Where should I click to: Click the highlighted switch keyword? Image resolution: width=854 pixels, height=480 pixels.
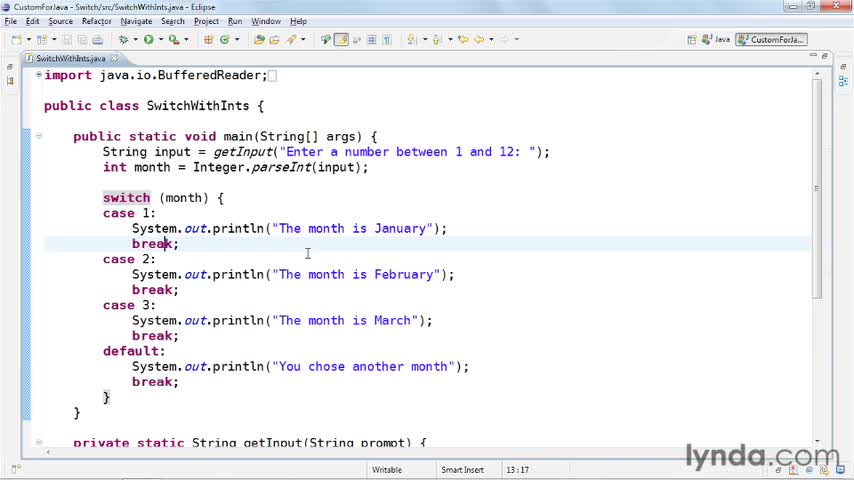[126, 198]
